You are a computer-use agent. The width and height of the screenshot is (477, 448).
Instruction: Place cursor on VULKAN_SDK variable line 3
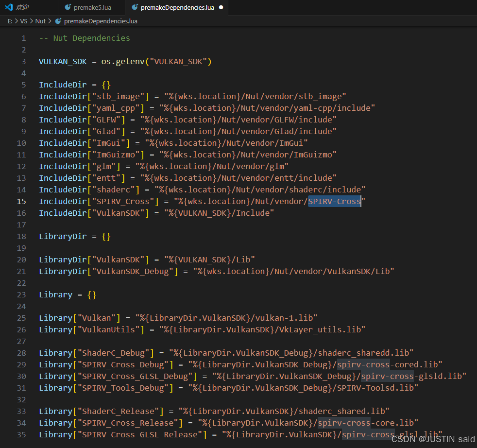click(x=63, y=61)
